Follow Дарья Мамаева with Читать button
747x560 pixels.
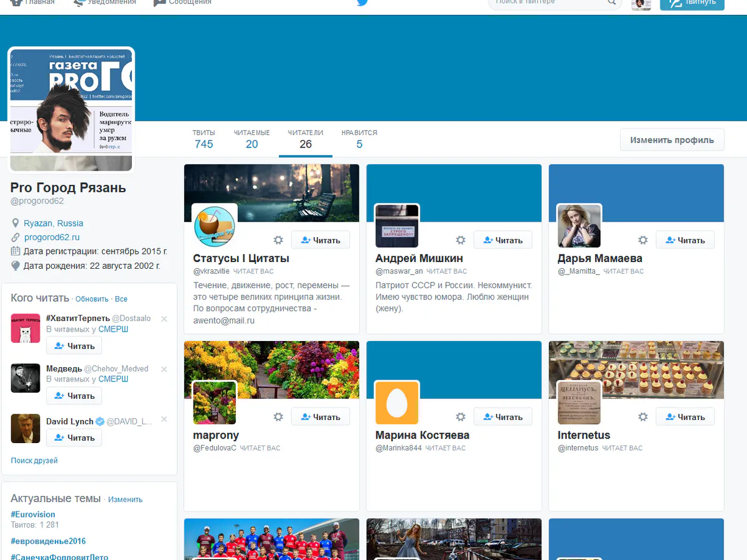click(x=685, y=240)
